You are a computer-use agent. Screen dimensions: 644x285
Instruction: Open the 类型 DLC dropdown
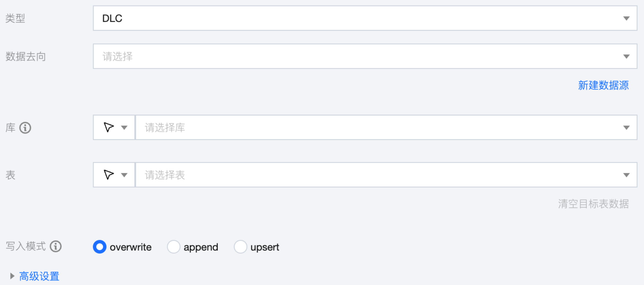click(x=359, y=18)
